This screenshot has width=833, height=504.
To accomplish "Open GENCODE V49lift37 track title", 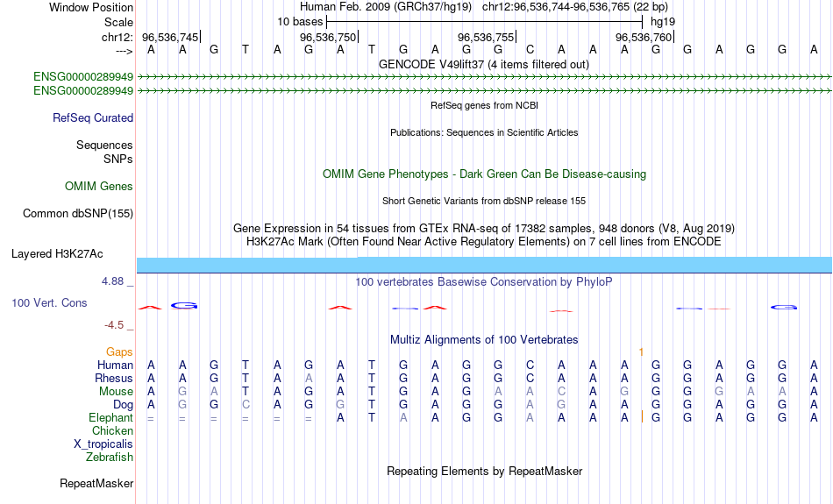I will [x=483, y=65].
